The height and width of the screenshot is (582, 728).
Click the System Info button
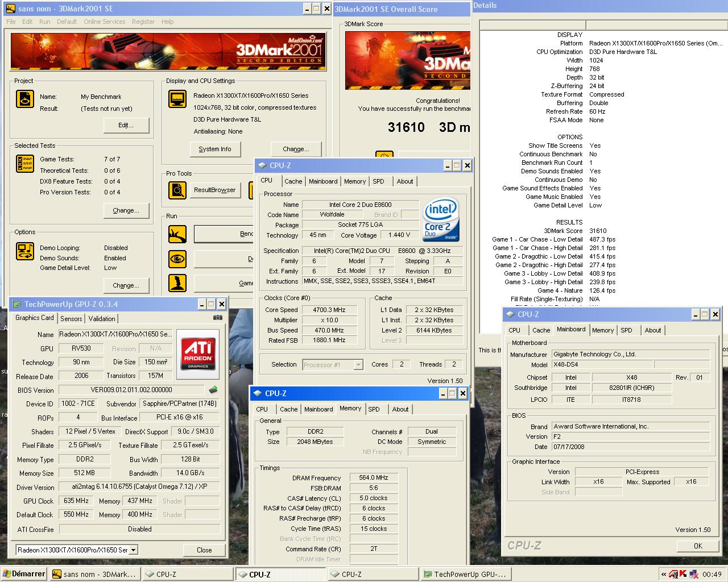click(x=215, y=149)
